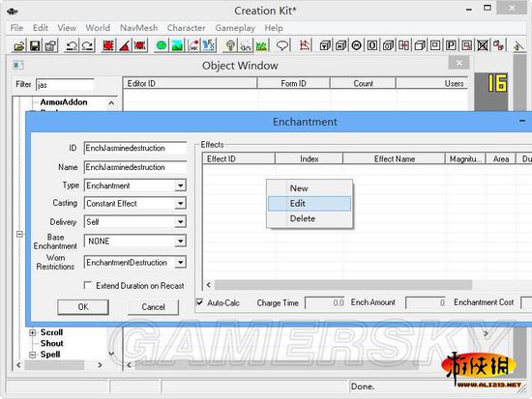
Task: Click the boxed P toolbar icon
Action: point(451,45)
